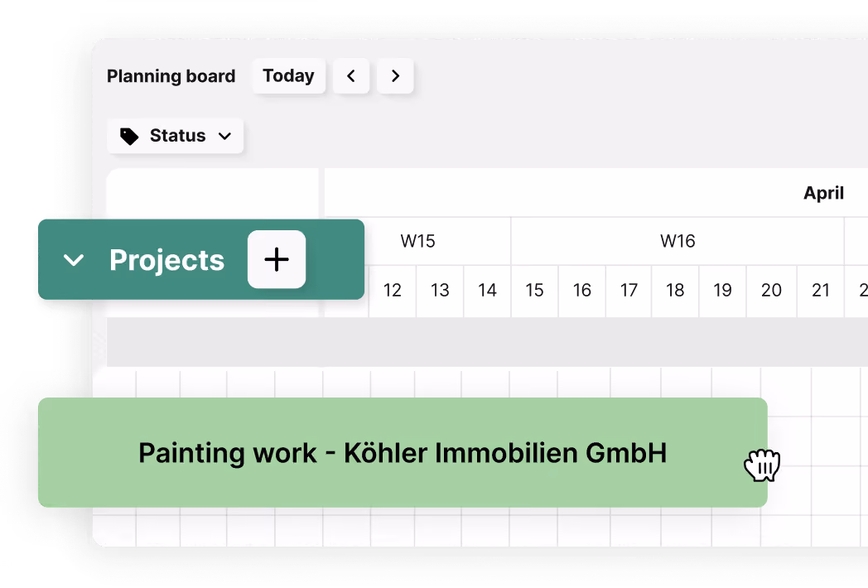Collapse the Projects section chevron
Screen dimensions: 868x588
74,260
